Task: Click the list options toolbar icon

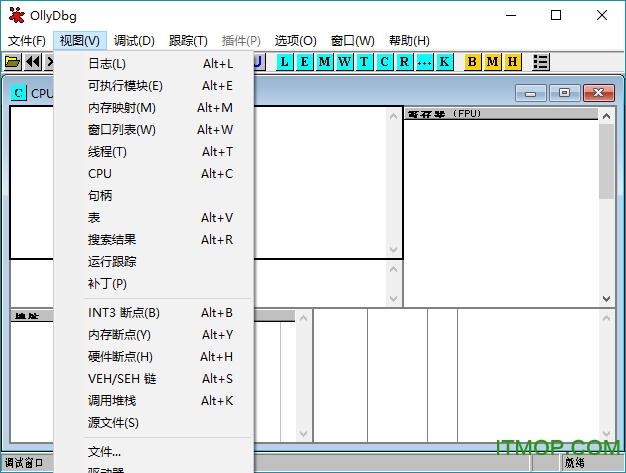Action: point(541,62)
